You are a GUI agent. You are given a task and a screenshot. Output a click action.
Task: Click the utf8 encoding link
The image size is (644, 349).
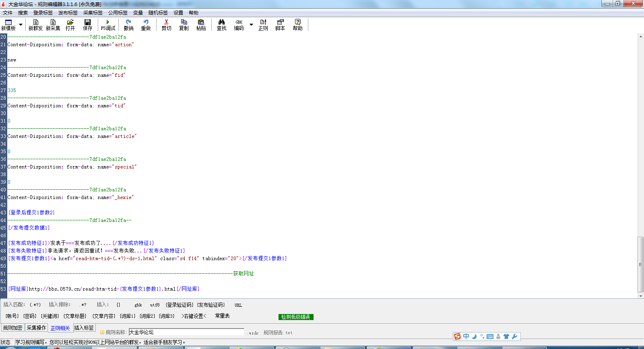tap(155, 305)
